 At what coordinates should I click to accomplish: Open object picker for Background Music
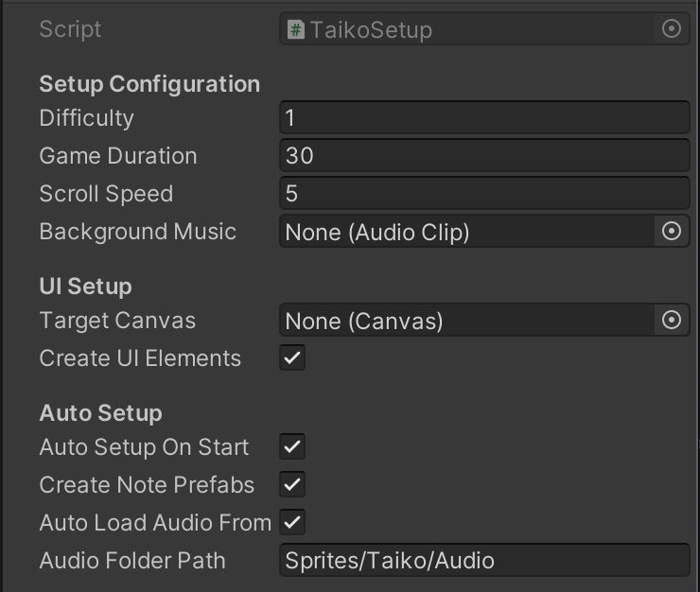tap(671, 231)
